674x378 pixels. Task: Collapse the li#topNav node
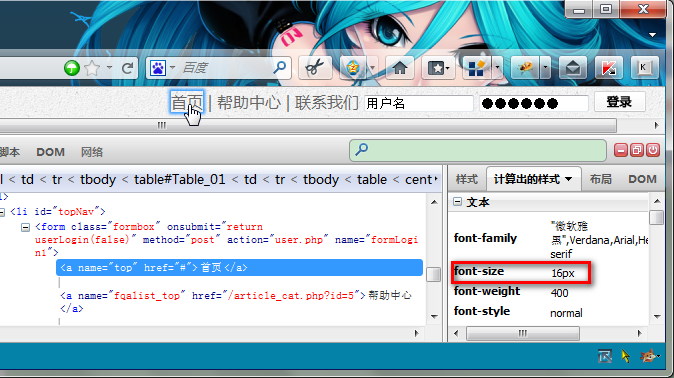[2, 212]
